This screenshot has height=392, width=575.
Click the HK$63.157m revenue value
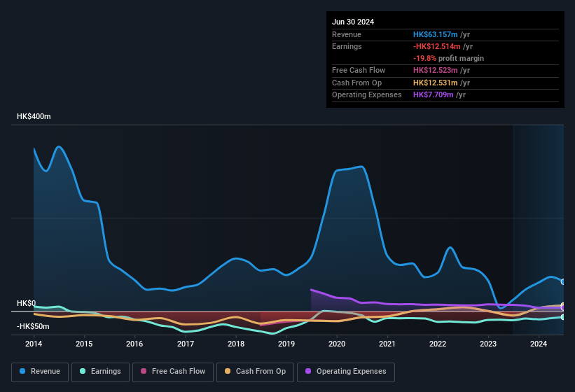[x=436, y=34]
